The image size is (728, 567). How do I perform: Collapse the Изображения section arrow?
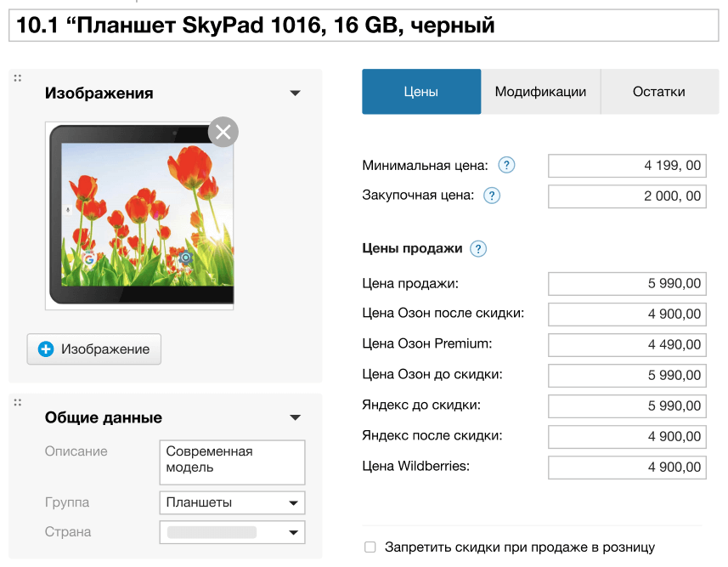295,94
